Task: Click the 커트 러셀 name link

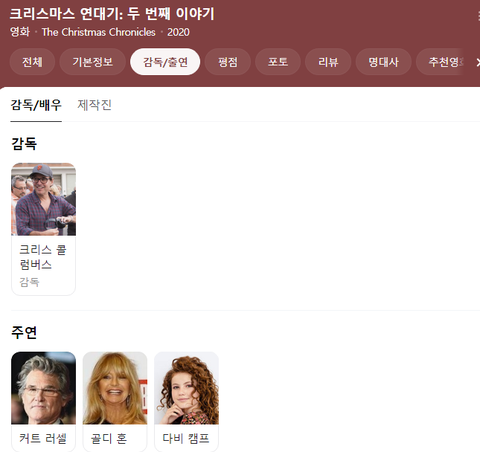Action: [43, 438]
